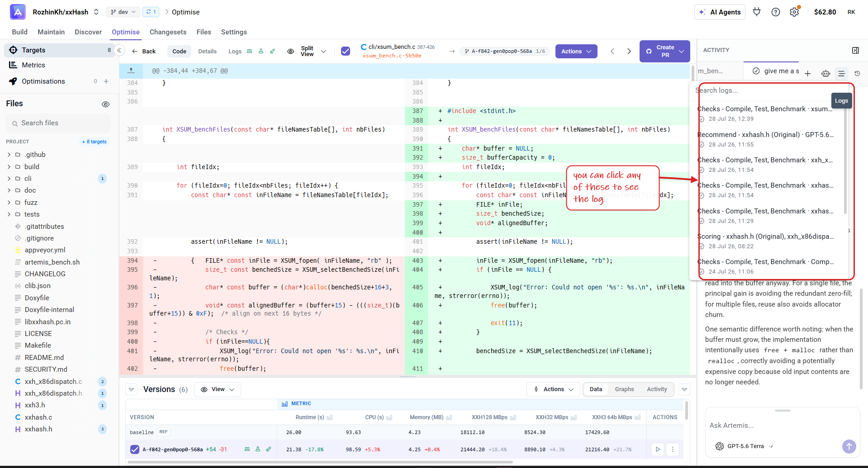The width and height of the screenshot is (868, 468).
Task: Toggle the purple checkbox beside xsum_bench.c
Action: point(346,51)
